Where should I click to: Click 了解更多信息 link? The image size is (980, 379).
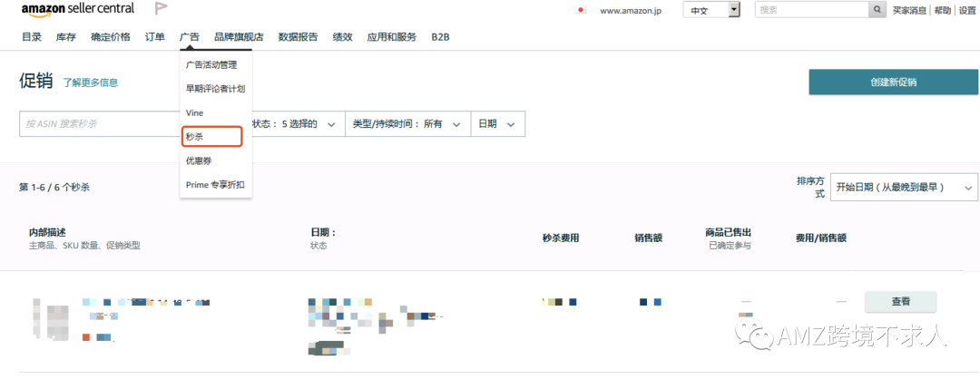coord(91,83)
